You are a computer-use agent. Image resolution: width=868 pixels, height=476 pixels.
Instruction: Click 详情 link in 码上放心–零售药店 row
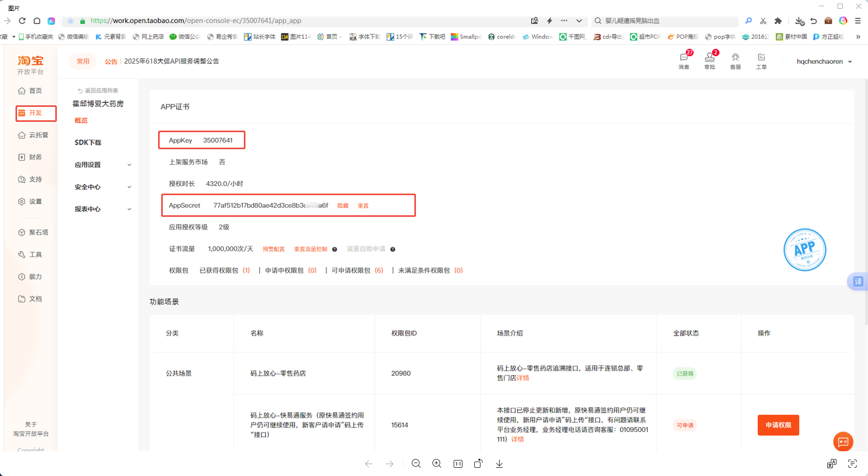click(x=523, y=378)
